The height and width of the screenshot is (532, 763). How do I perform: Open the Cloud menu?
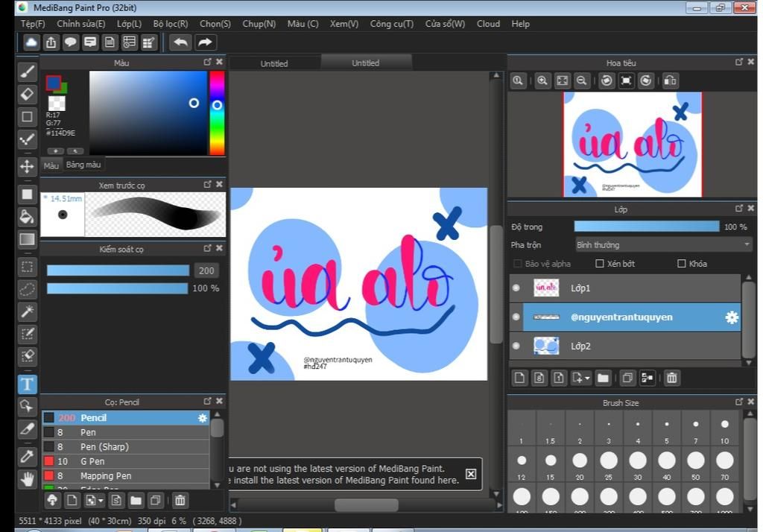point(488,23)
